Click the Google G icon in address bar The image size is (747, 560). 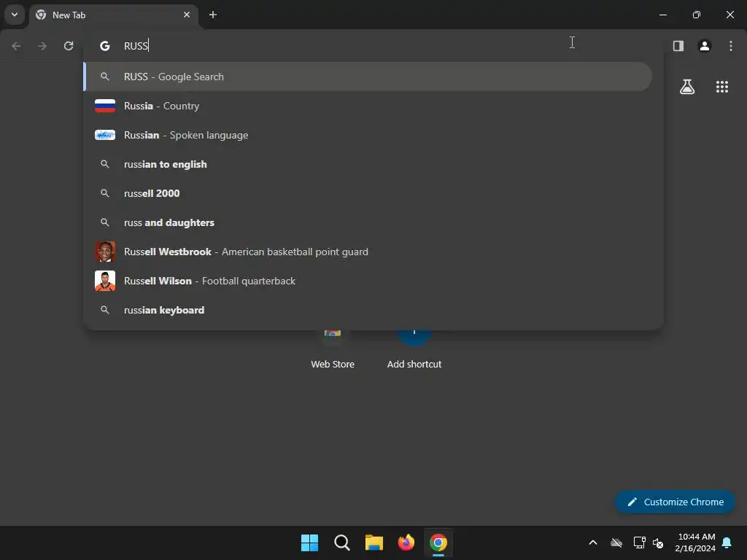pos(105,46)
